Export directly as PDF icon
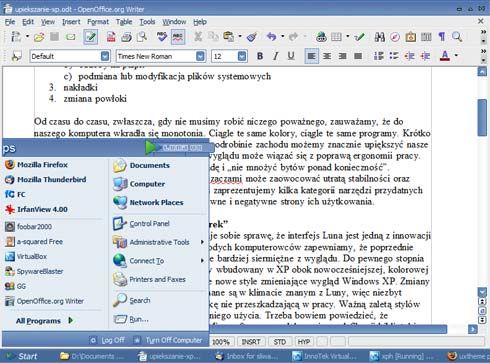The height and width of the screenshot is (363, 490). click(x=111, y=37)
